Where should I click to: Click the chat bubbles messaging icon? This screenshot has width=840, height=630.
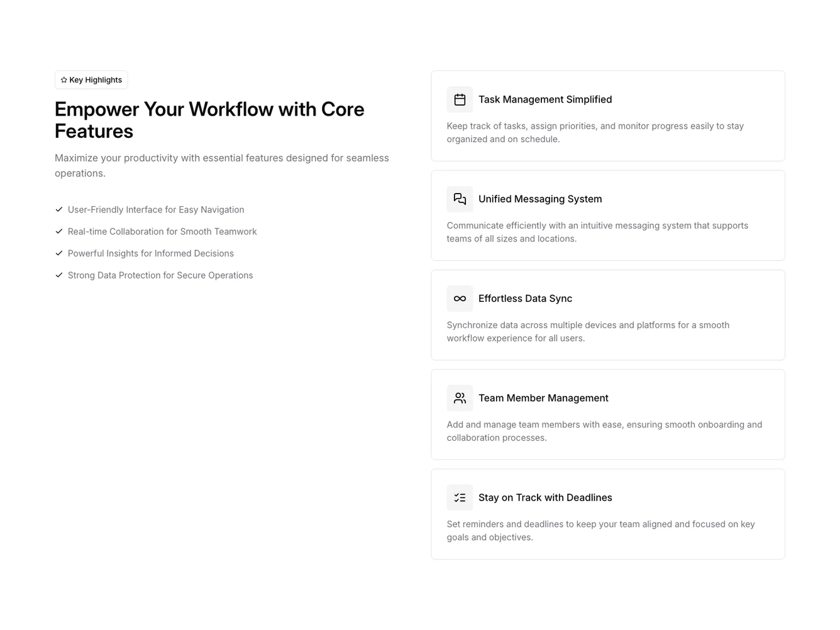click(x=460, y=199)
